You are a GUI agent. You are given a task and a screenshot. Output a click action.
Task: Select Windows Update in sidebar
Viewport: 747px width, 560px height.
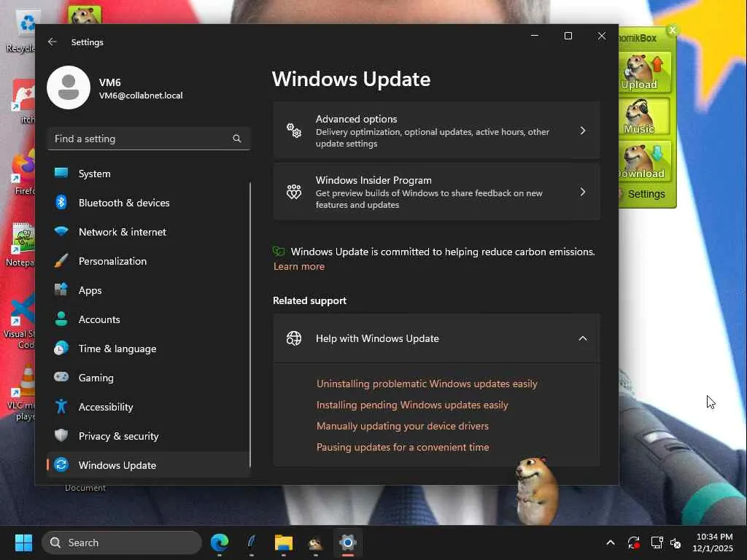[149, 464]
